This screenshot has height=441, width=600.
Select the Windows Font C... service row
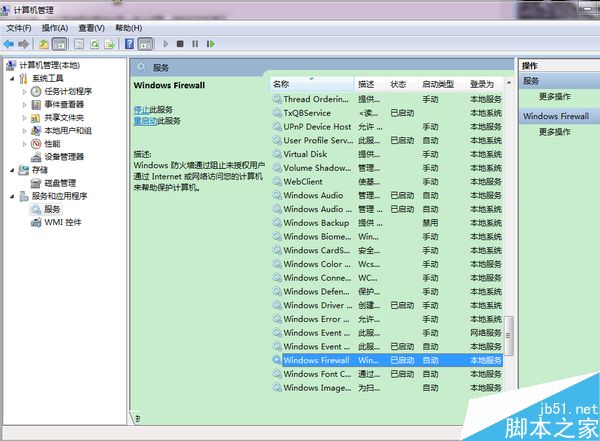[387, 374]
